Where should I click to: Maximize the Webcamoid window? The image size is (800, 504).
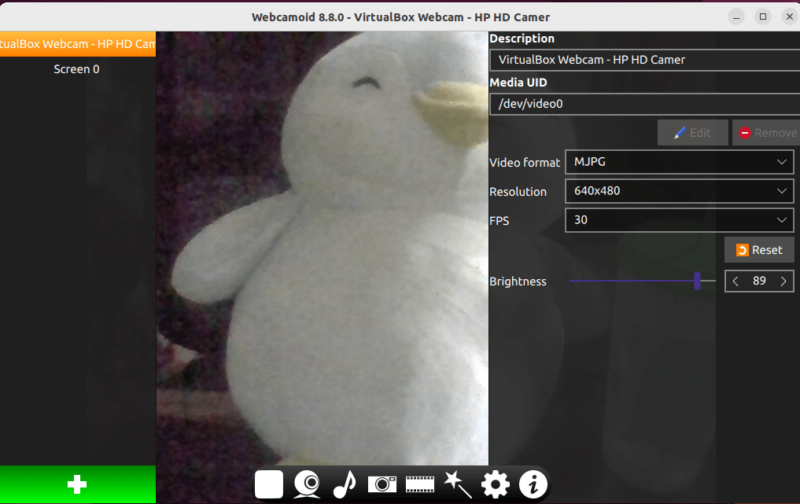(763, 17)
